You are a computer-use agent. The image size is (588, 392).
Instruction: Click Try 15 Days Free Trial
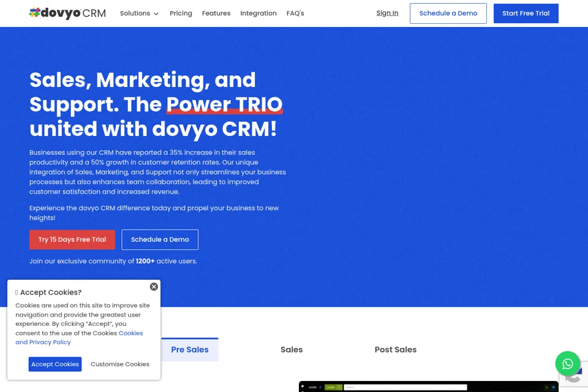click(x=72, y=239)
